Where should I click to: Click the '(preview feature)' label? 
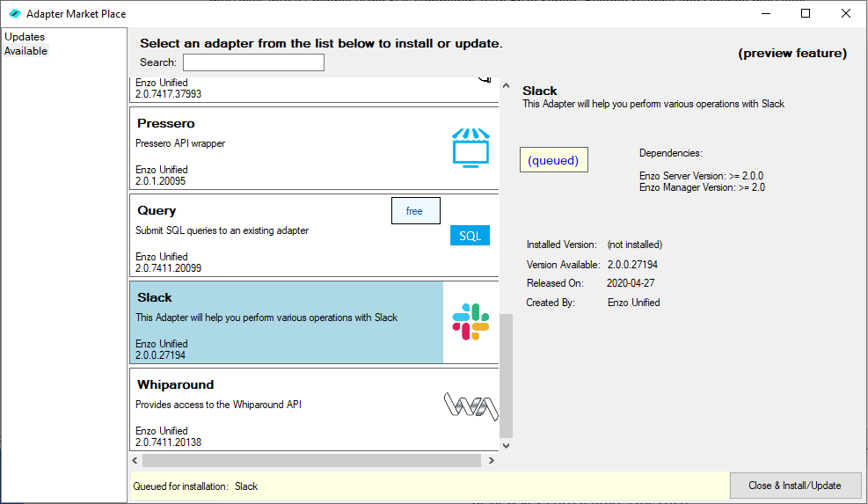coord(792,53)
